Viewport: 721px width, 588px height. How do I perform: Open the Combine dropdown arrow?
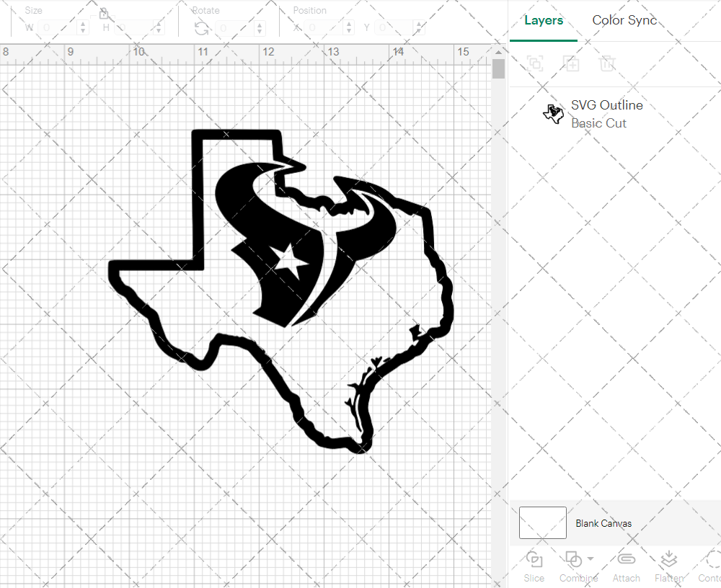coord(590,559)
